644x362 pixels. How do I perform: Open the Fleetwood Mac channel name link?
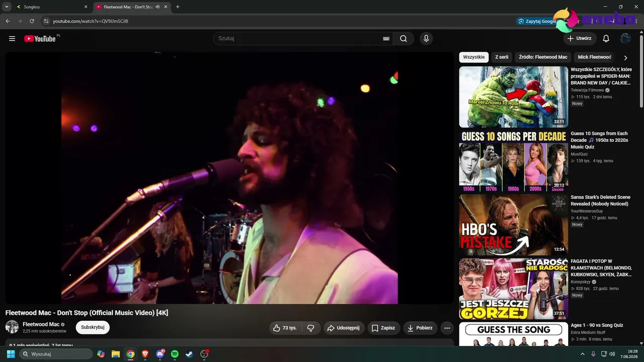pos(41,324)
